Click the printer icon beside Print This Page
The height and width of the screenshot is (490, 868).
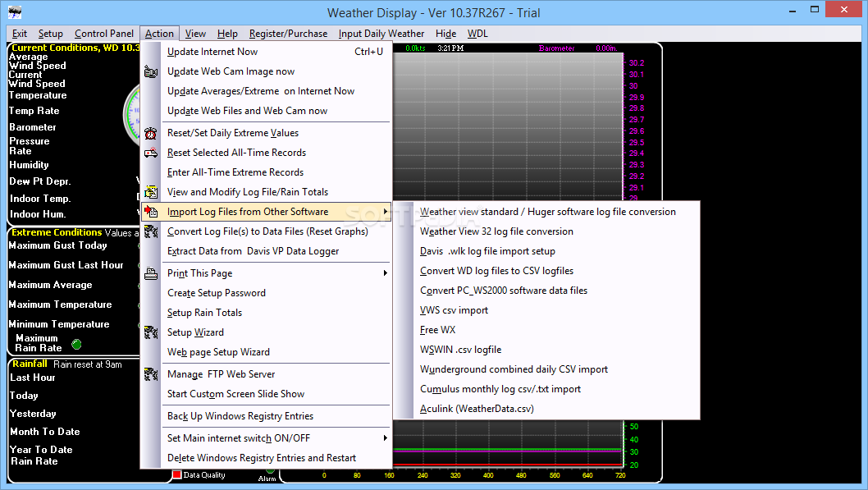[x=151, y=273]
